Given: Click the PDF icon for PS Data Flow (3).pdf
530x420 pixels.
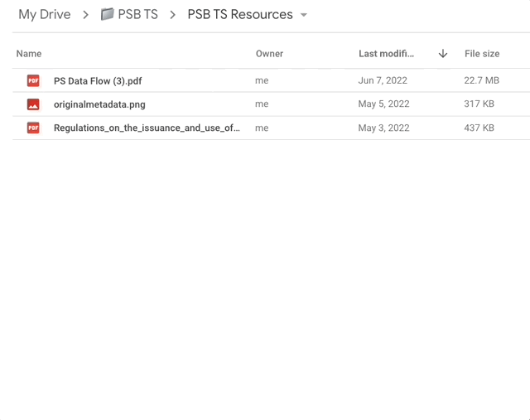Looking at the screenshot, I should (33, 80).
